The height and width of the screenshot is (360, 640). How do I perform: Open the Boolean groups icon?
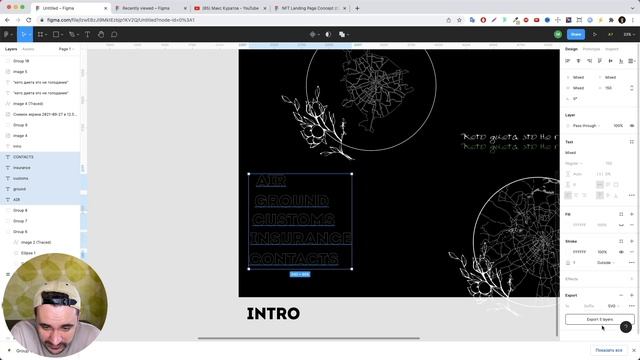click(342, 35)
